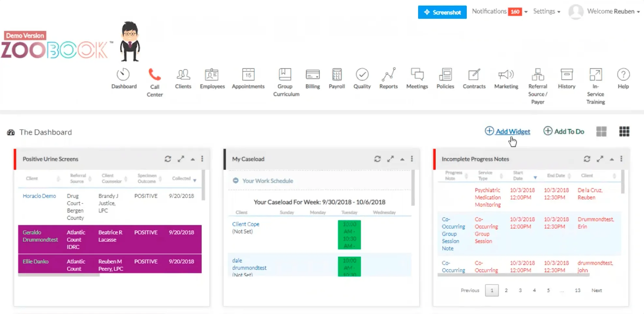Click the blue Screenshot button

pos(442,12)
